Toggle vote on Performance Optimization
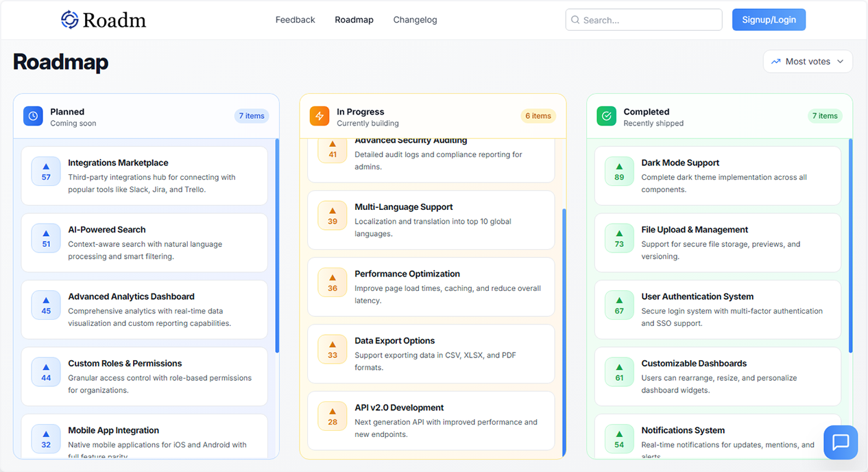Image resolution: width=868 pixels, height=472 pixels. (x=333, y=282)
